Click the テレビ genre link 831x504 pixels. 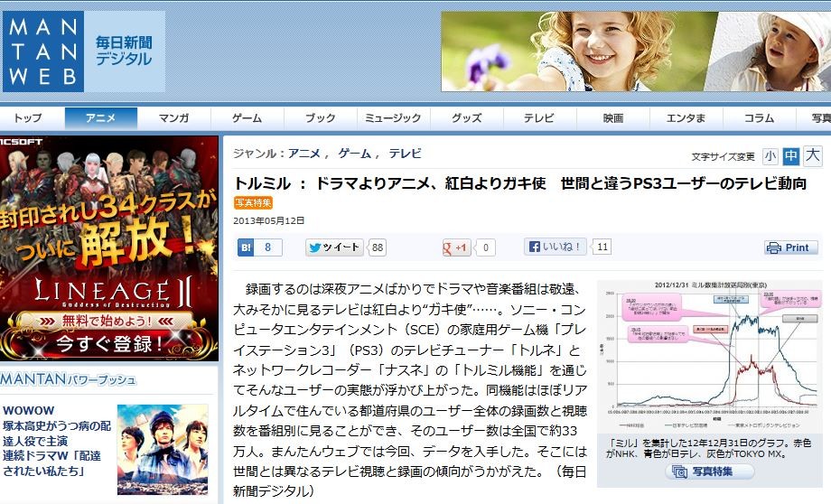tap(405, 154)
